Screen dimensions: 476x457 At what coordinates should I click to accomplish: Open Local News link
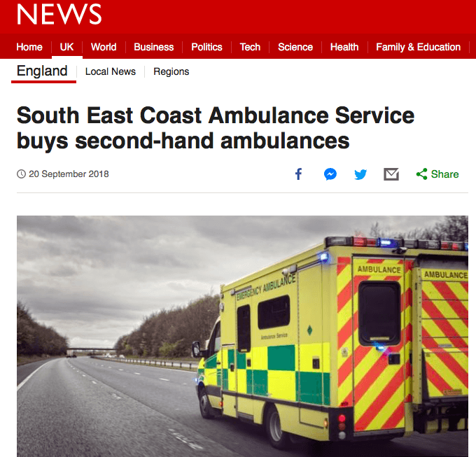point(111,71)
